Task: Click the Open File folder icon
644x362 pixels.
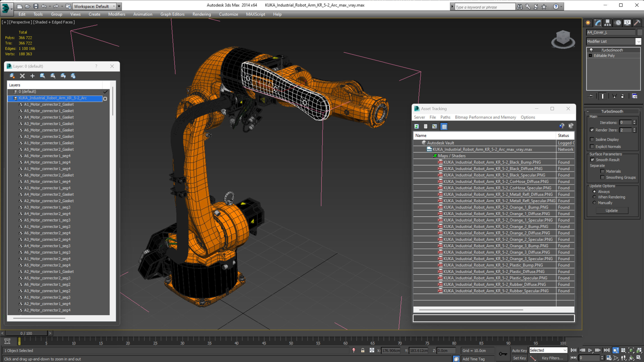Action: coord(28,6)
